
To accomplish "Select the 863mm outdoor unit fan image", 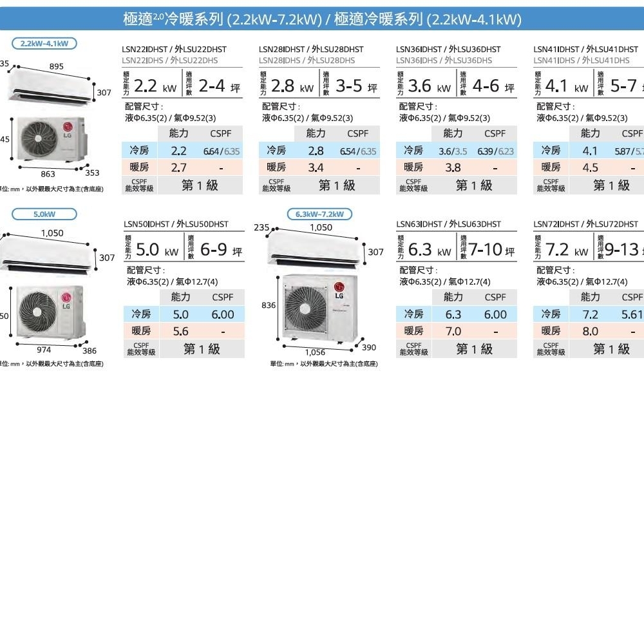I will pos(39,138).
